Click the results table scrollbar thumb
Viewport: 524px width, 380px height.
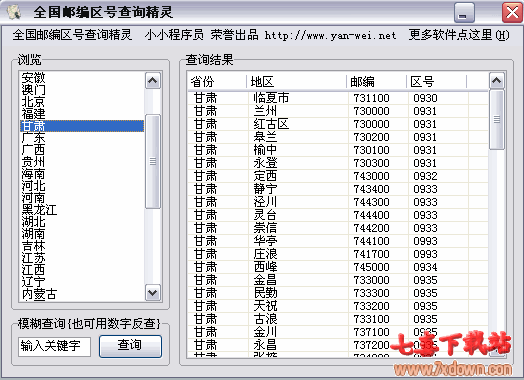pos(497,119)
